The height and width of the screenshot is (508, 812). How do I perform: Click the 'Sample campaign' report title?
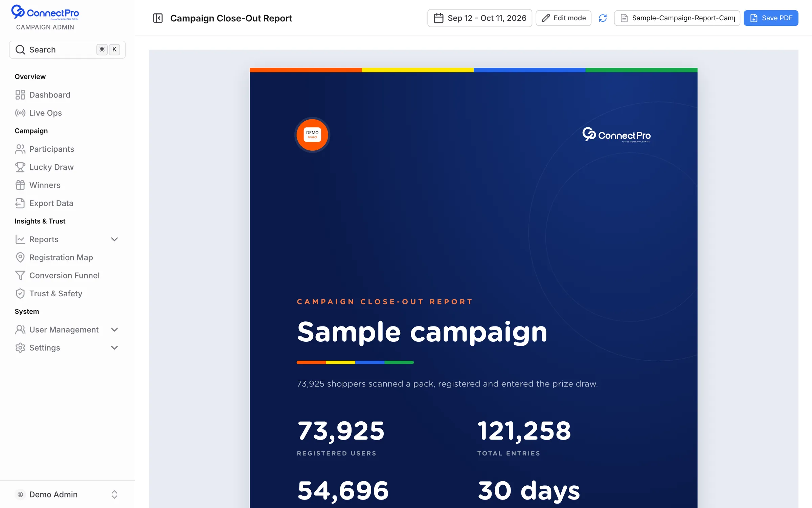[422, 333]
